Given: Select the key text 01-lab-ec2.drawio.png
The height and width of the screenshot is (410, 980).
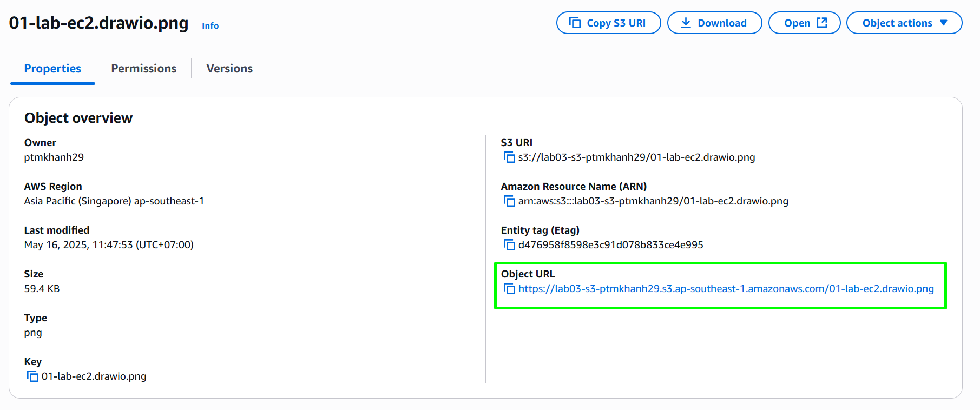Looking at the screenshot, I should [x=94, y=376].
